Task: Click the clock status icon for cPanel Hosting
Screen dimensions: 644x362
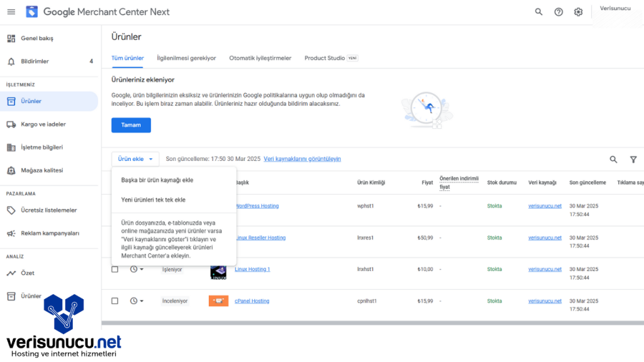Action: click(133, 301)
